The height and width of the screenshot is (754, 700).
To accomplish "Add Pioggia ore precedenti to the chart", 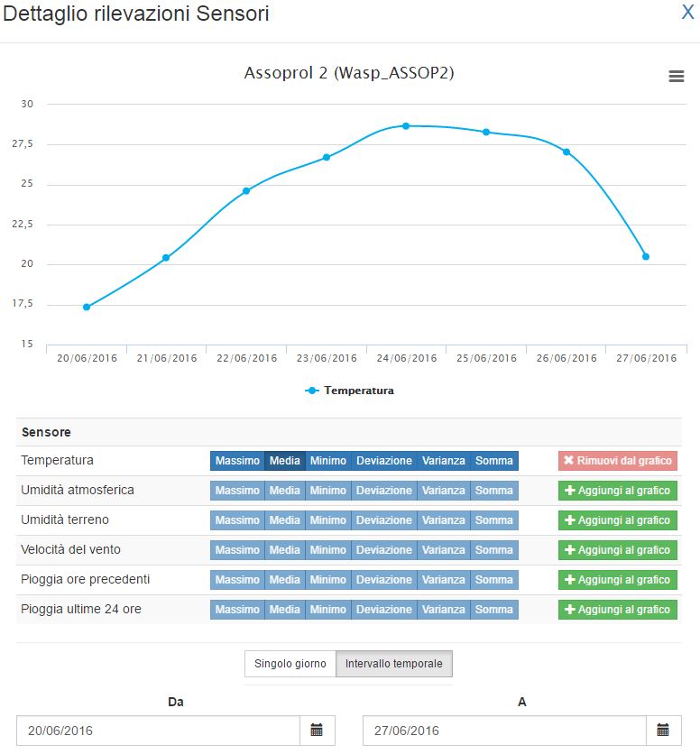I will point(618,580).
